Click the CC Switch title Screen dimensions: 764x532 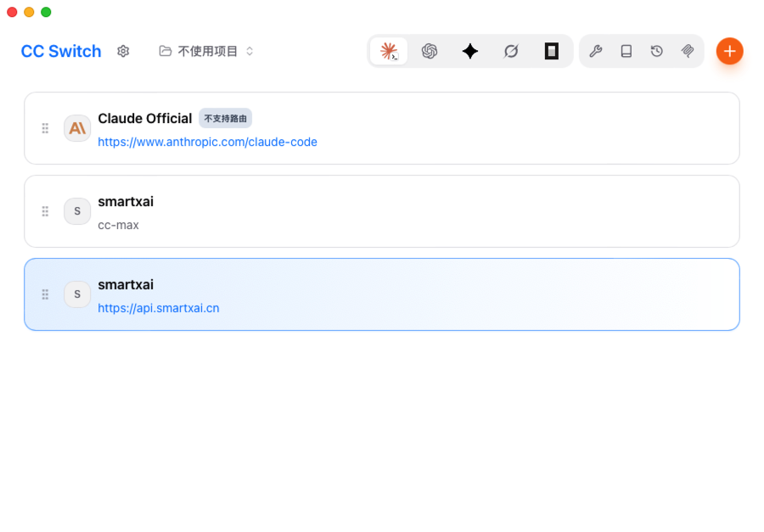pyautogui.click(x=61, y=51)
